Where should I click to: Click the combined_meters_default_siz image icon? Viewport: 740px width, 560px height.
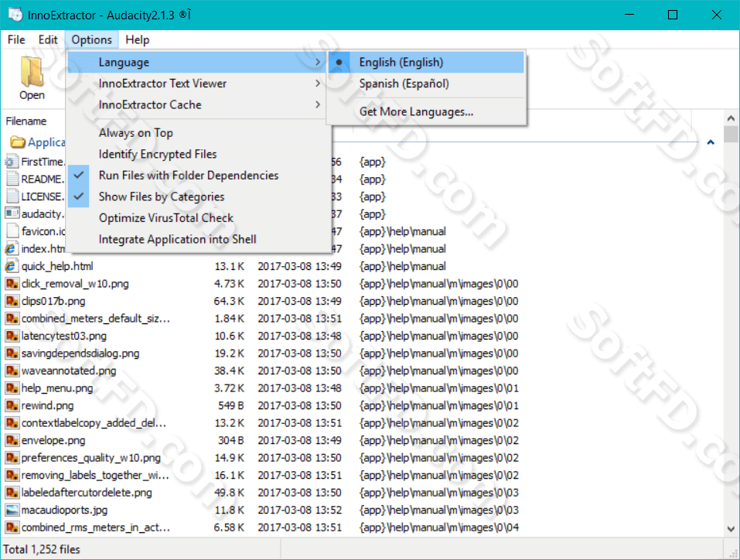(x=12, y=319)
